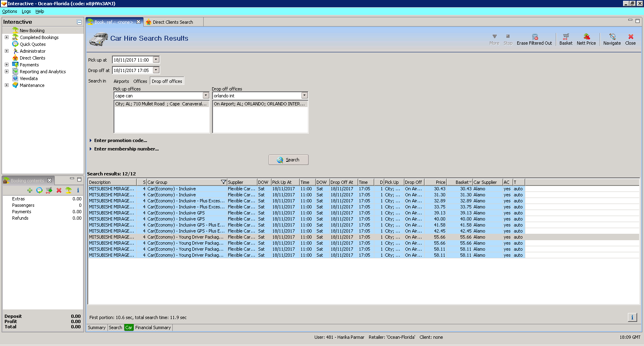Open the Pick up at date dropdown
Screen dimensions: 644x346
click(156, 60)
